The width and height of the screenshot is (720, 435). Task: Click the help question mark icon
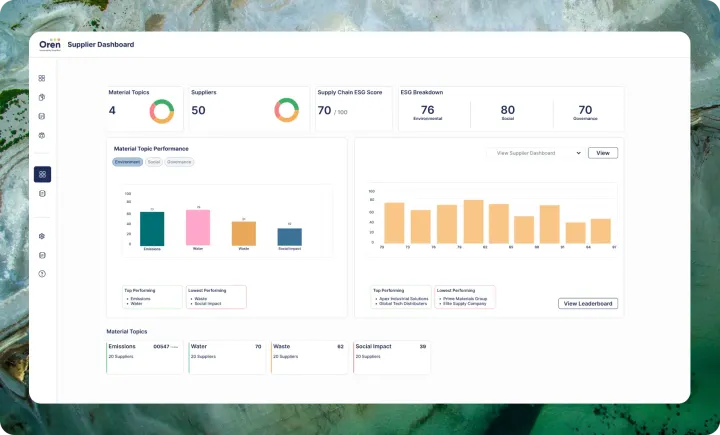[x=42, y=273]
